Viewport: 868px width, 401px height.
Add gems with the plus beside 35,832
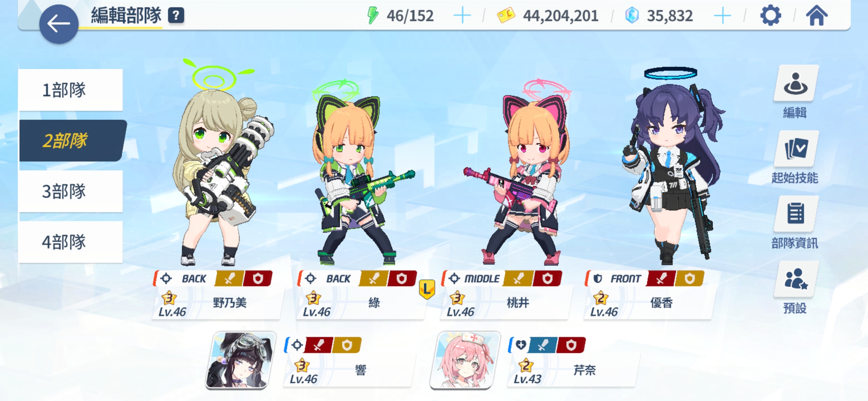pyautogui.click(x=722, y=16)
